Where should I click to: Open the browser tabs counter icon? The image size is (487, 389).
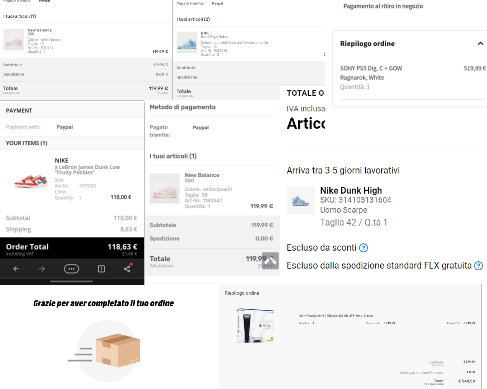point(101,269)
